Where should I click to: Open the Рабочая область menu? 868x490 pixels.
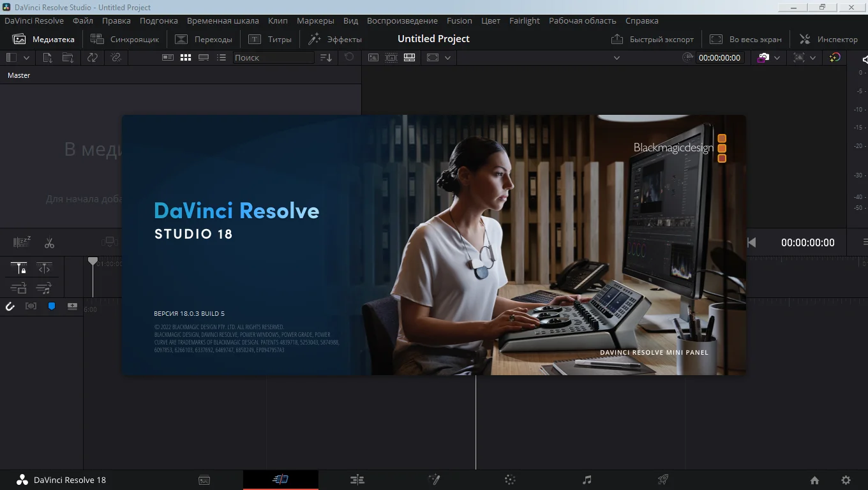(583, 20)
